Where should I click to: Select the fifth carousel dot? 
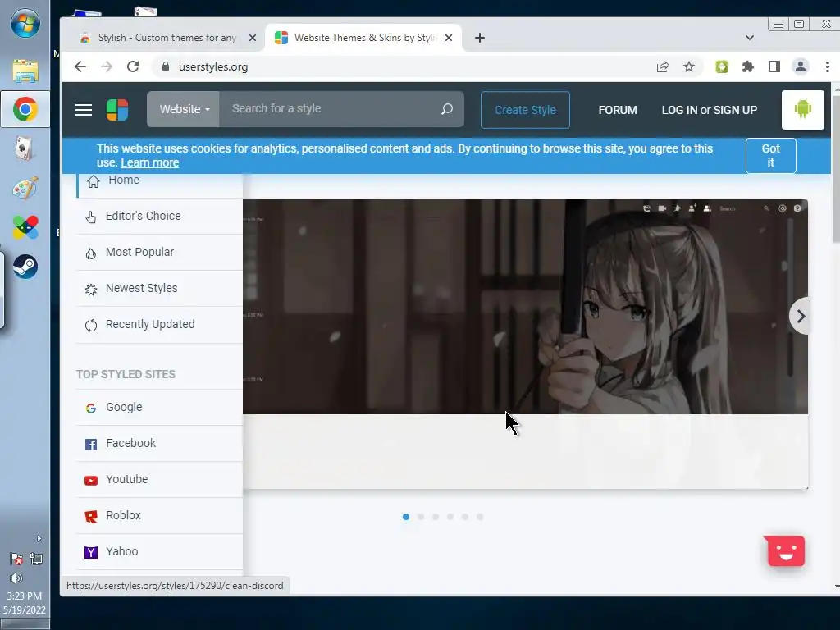tap(465, 517)
